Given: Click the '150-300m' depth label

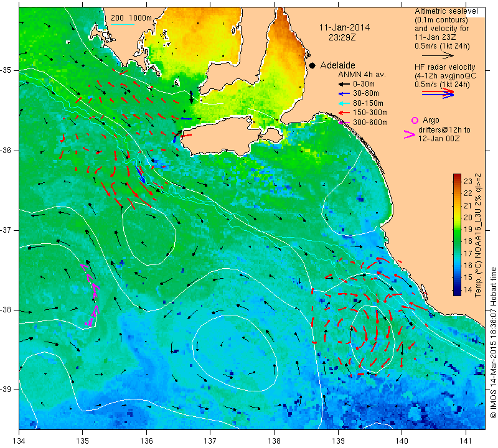Looking at the screenshot, I should [370, 113].
